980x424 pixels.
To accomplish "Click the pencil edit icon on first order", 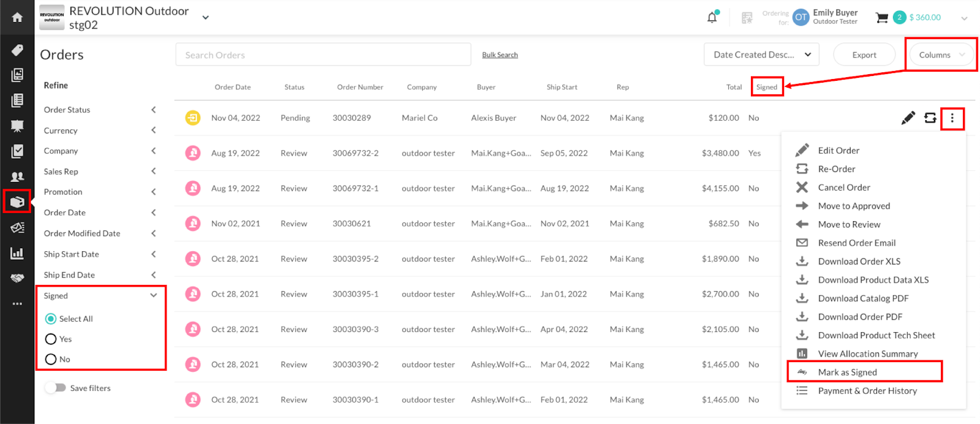I will pos(908,118).
